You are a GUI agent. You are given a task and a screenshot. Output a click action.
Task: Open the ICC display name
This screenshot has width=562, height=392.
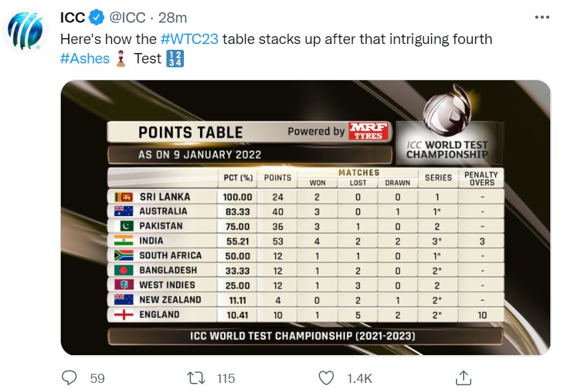(x=73, y=17)
